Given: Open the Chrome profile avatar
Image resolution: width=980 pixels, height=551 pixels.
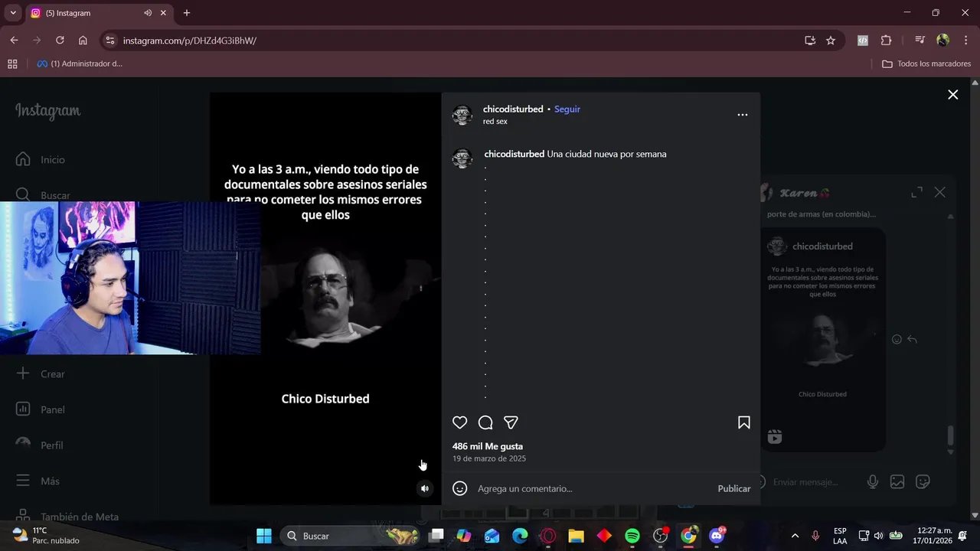Looking at the screenshot, I should tap(942, 41).
